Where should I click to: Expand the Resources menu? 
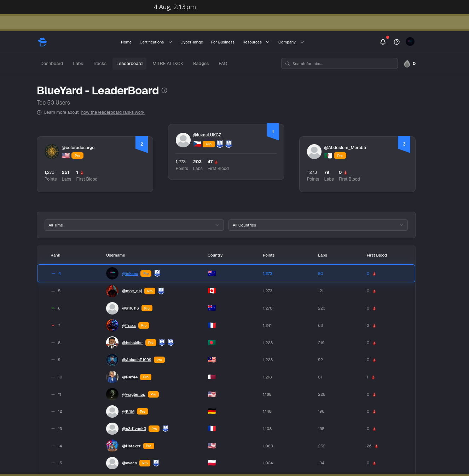256,42
